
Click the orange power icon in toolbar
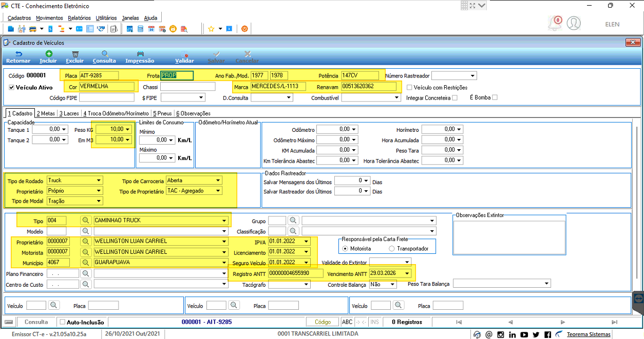click(x=244, y=29)
